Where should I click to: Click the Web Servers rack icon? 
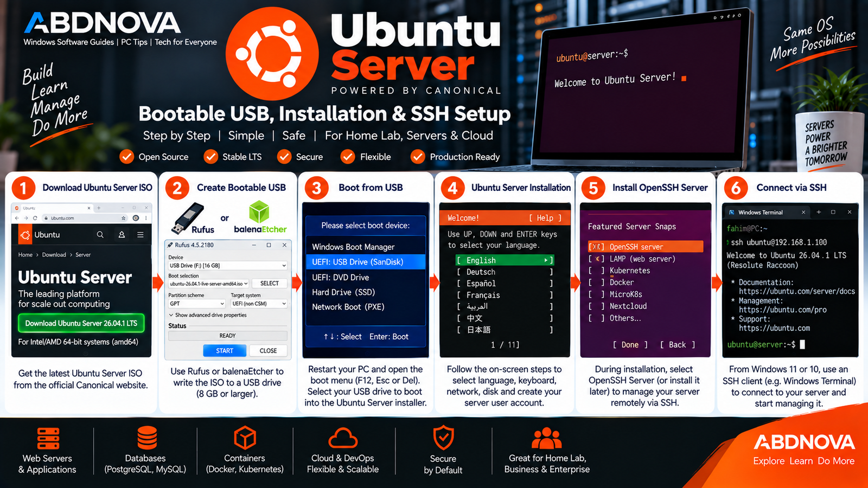(48, 438)
